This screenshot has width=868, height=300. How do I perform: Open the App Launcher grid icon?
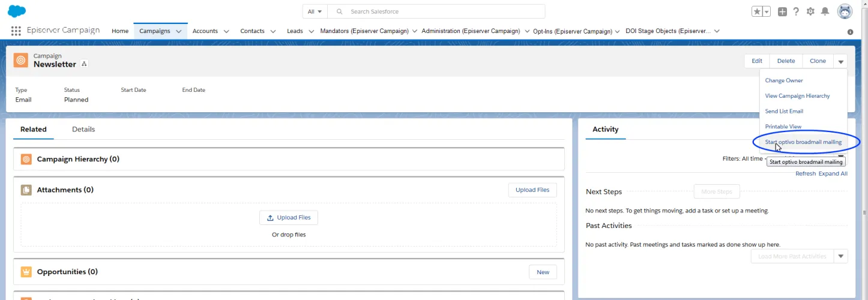(16, 31)
